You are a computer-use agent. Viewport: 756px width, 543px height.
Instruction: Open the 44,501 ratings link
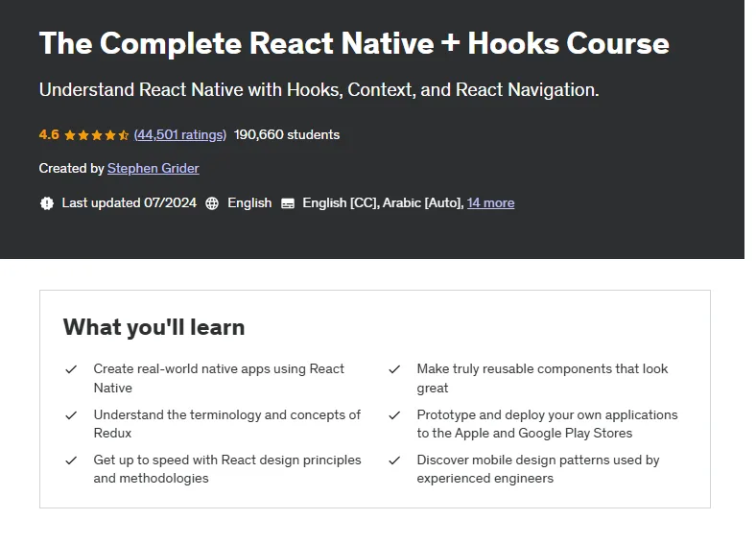point(179,134)
